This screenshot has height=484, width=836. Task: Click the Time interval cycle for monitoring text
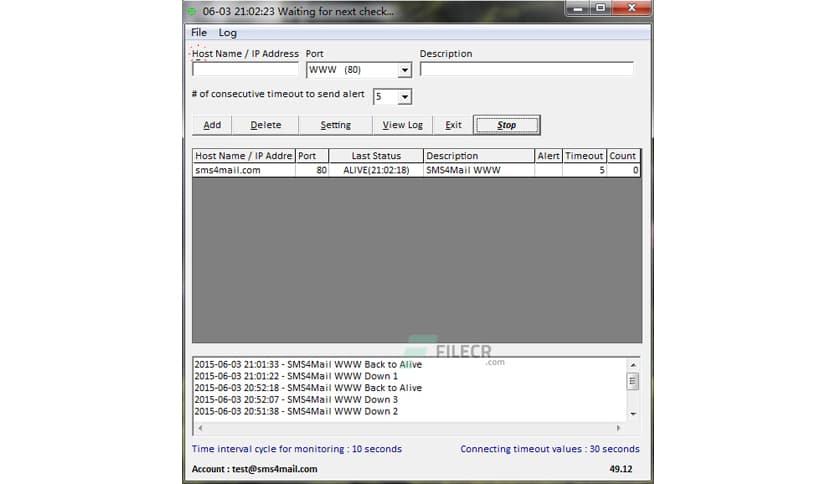pyautogui.click(x=296, y=449)
